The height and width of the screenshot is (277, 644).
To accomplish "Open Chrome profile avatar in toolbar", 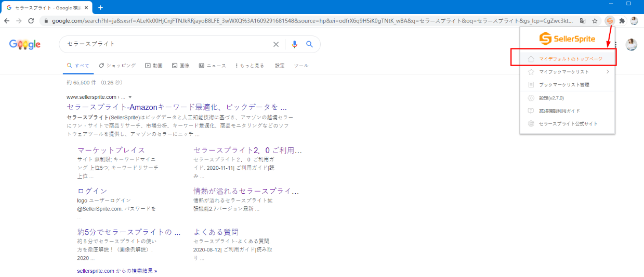I will point(634,21).
